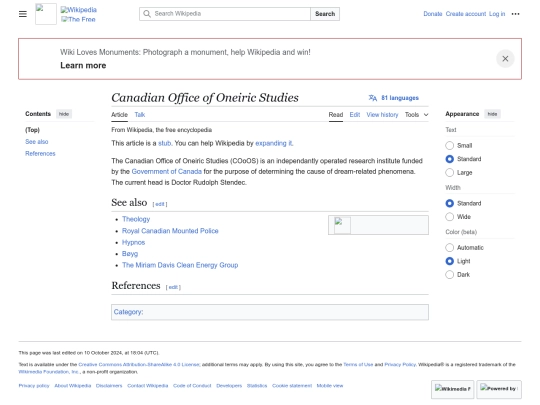Click the Wikipedia logo image
The image size is (540, 405).
click(x=46, y=14)
